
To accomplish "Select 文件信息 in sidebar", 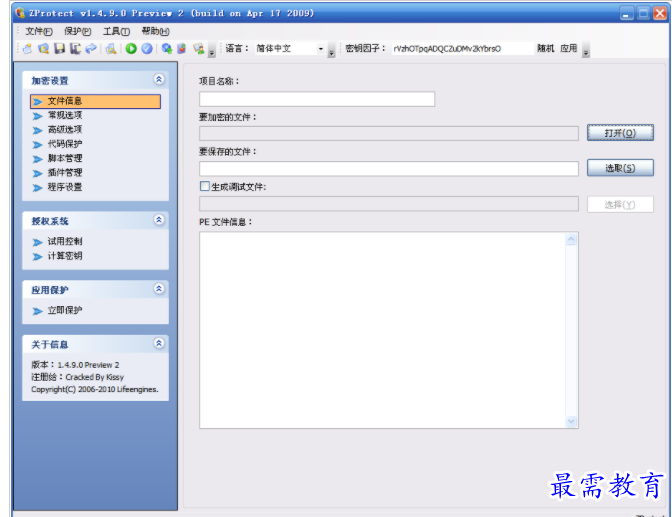I will [x=96, y=102].
